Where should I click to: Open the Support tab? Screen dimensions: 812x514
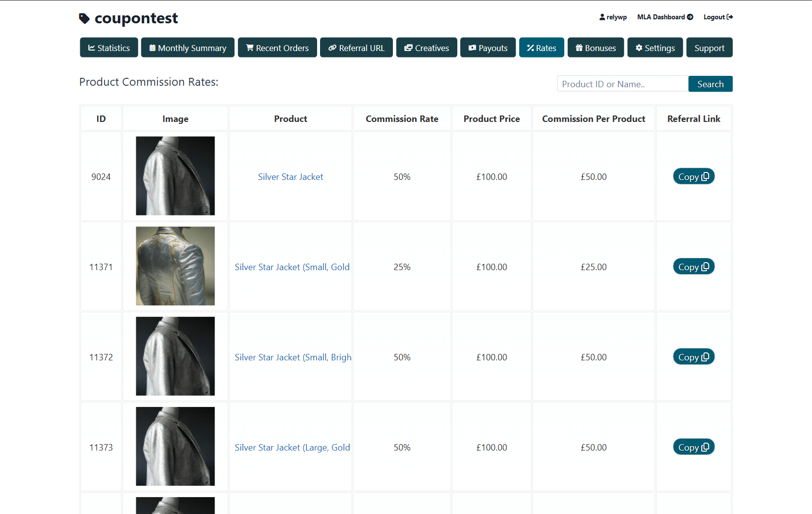709,48
